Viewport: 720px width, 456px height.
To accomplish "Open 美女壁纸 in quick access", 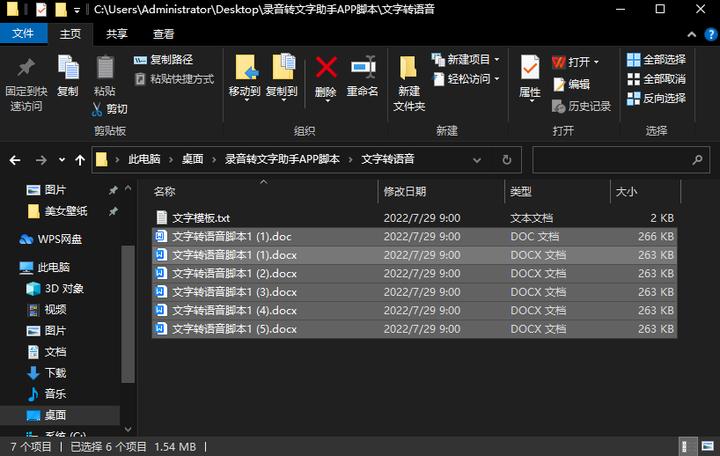I will pyautogui.click(x=57, y=211).
